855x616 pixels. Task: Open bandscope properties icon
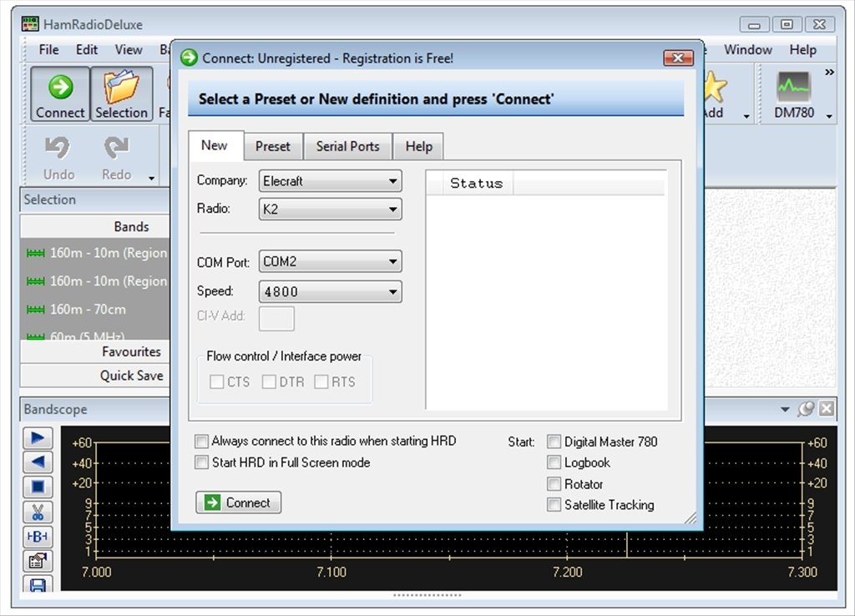38,561
